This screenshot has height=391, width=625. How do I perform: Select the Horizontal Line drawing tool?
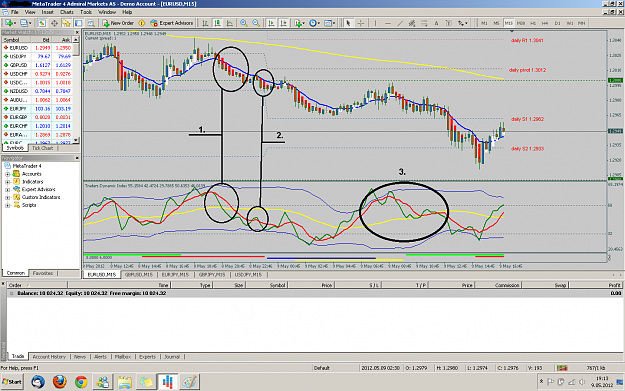pyautogui.click(x=388, y=23)
